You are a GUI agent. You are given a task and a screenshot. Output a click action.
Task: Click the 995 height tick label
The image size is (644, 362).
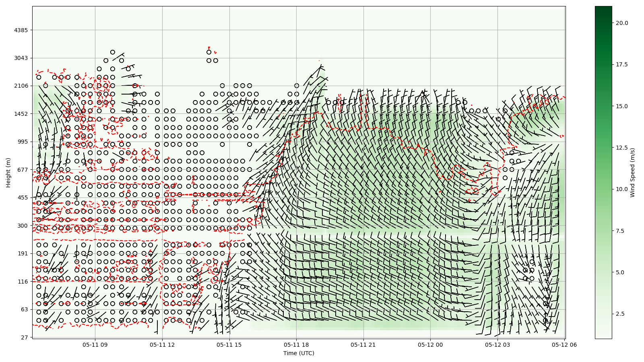click(23, 142)
